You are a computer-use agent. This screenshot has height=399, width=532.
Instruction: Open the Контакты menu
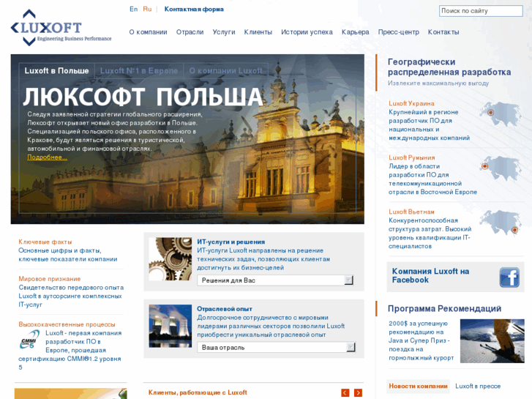(x=443, y=32)
